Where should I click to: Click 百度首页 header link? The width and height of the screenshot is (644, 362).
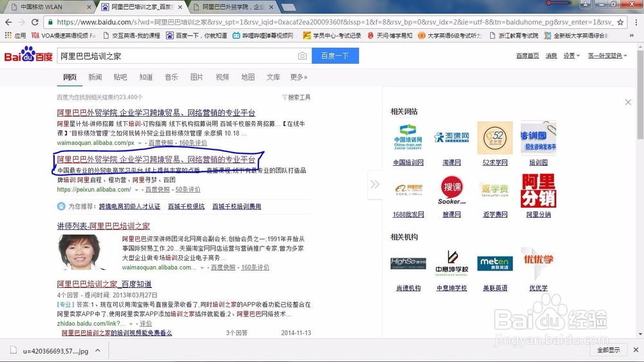tap(527, 55)
